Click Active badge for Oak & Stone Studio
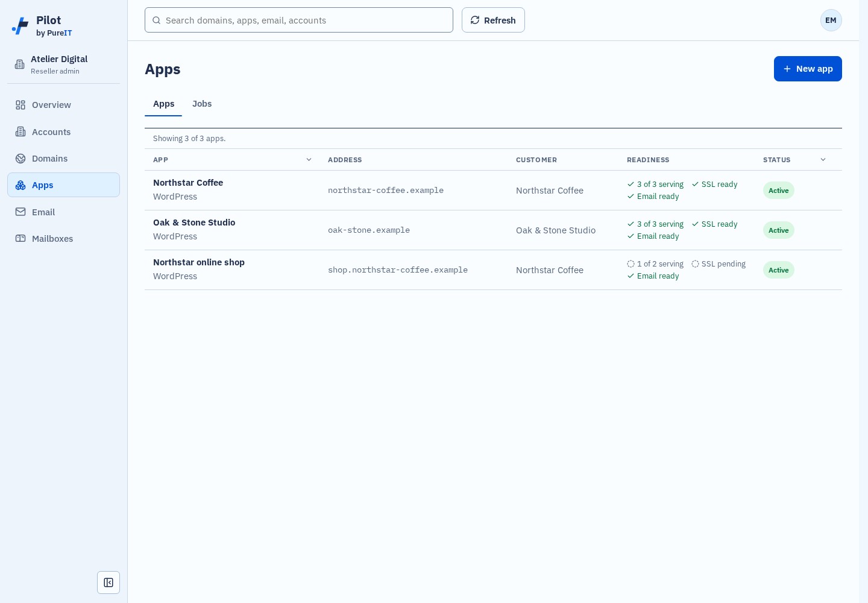Viewport: 868px width, 603px height. [x=779, y=230]
